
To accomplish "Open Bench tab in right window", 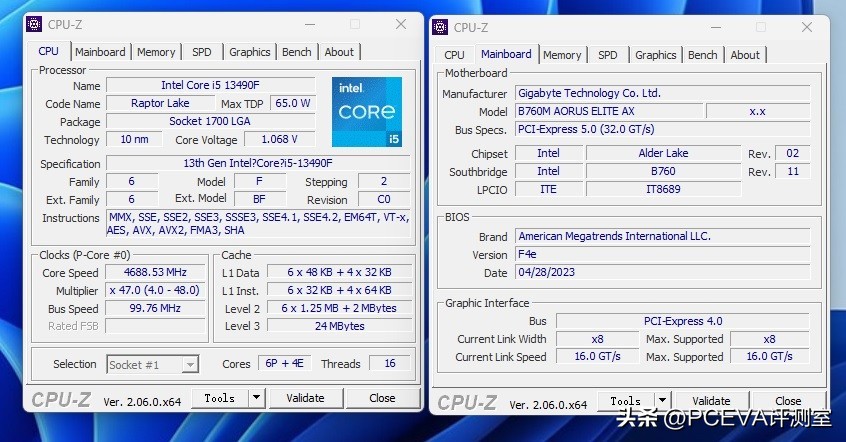I will (x=702, y=55).
